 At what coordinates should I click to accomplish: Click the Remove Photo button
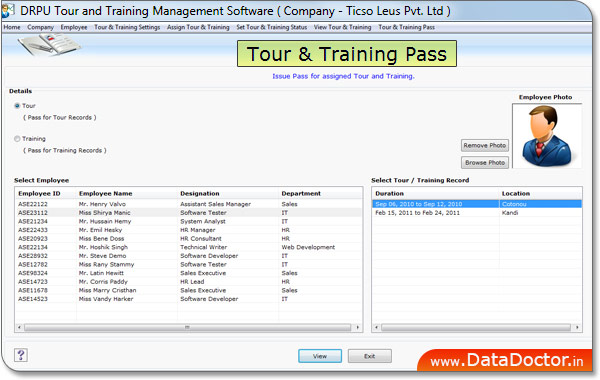(484, 145)
